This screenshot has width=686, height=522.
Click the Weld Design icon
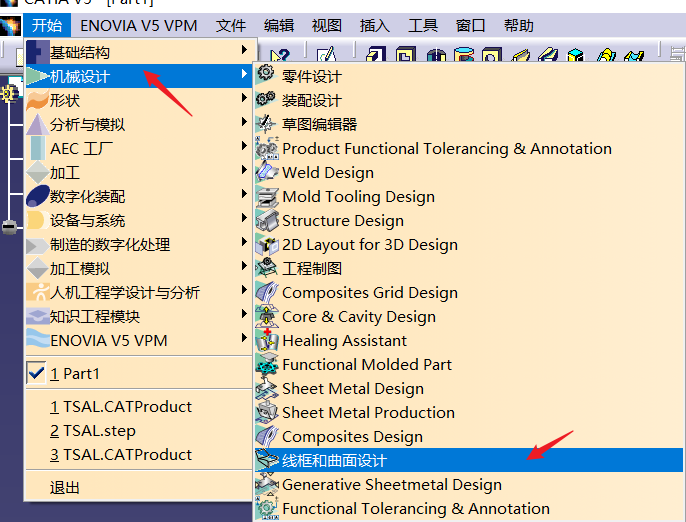point(266,172)
